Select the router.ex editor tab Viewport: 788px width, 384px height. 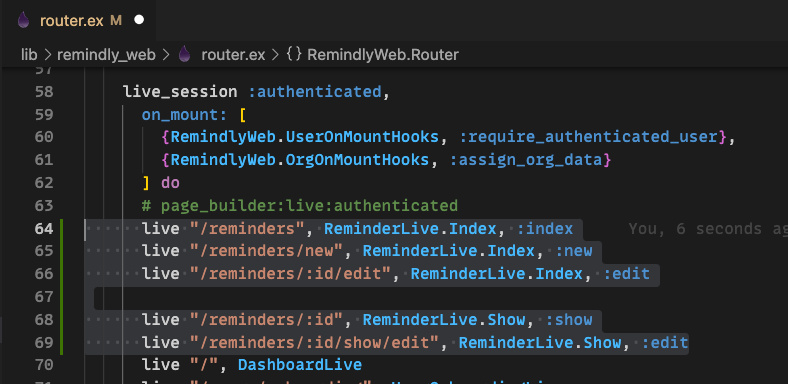pyautogui.click(x=78, y=20)
